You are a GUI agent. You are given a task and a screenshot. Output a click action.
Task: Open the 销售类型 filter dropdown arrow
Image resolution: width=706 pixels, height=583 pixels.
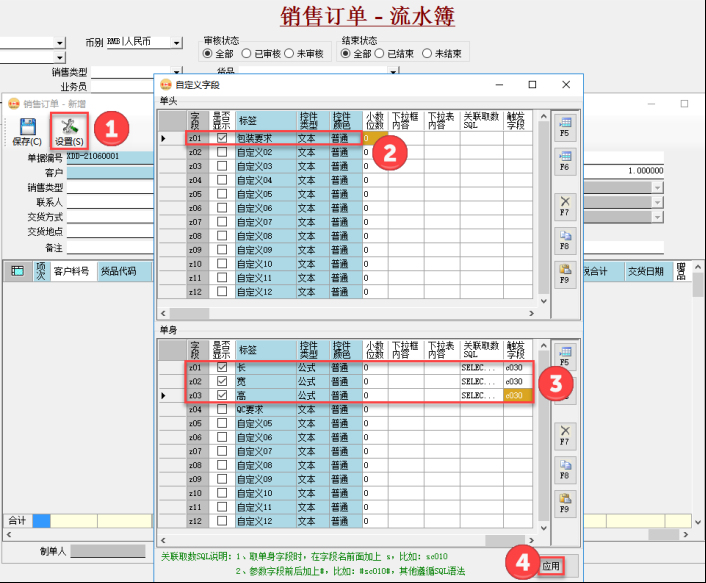tap(177, 72)
